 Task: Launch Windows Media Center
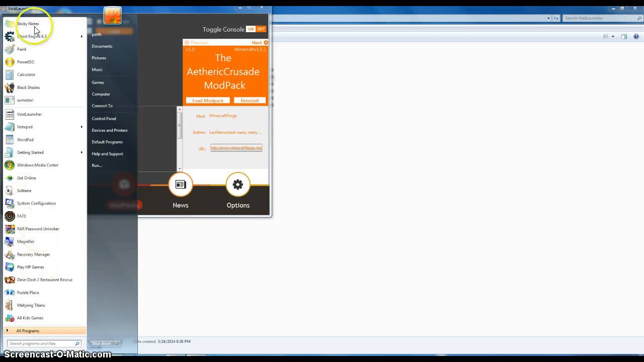[44, 165]
